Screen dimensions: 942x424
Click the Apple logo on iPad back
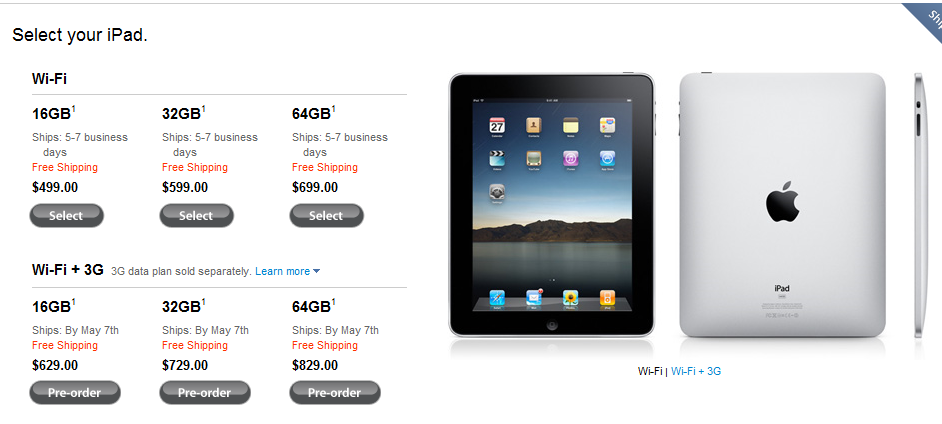(782, 202)
